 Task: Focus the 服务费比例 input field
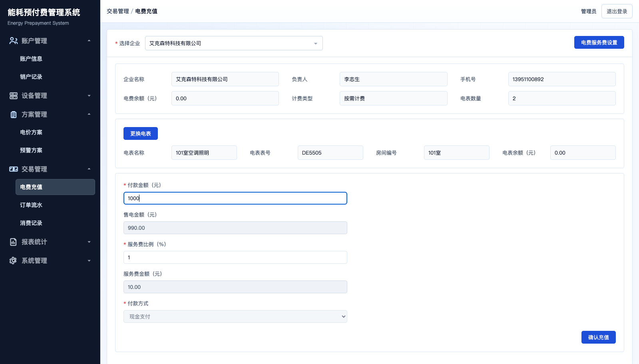point(235,257)
